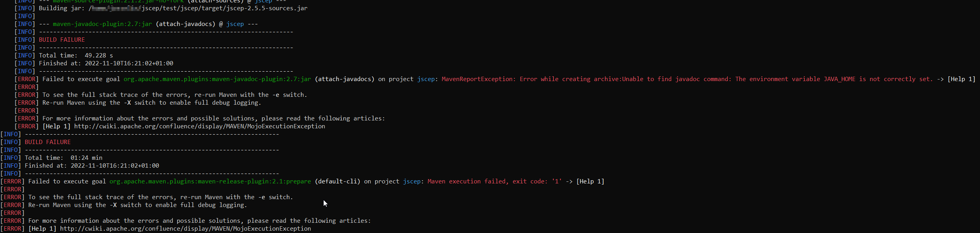This screenshot has height=233, width=980.
Task: Open the last MojoExecutionException help URL
Action: (x=185, y=229)
